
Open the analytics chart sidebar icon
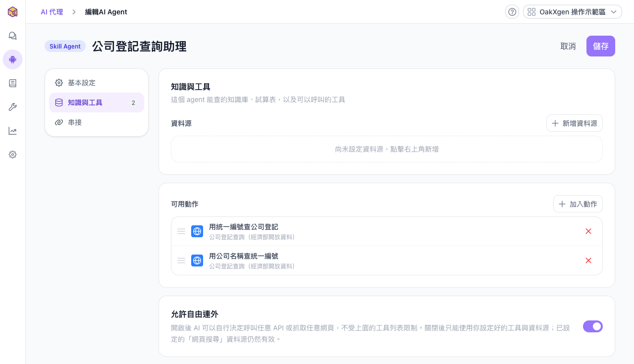coord(13,131)
